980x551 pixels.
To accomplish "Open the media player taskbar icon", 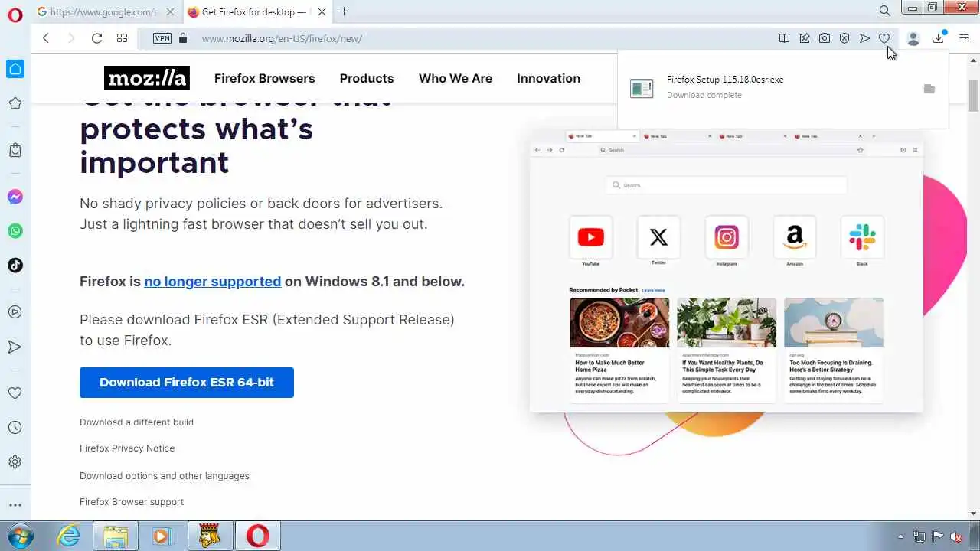I will (x=162, y=536).
